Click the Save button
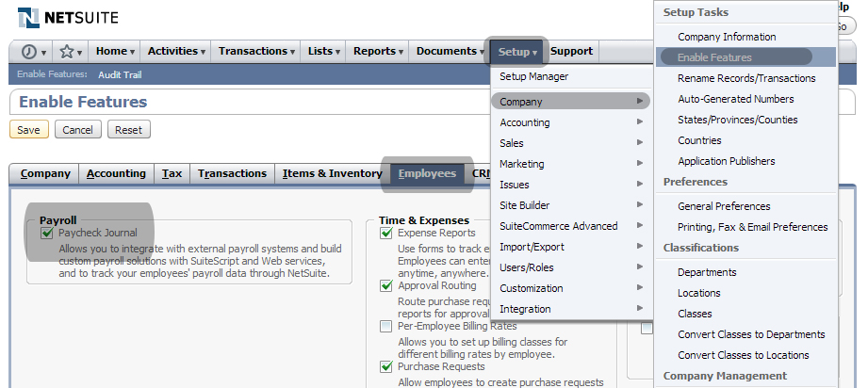The width and height of the screenshot is (868, 388). [x=29, y=130]
